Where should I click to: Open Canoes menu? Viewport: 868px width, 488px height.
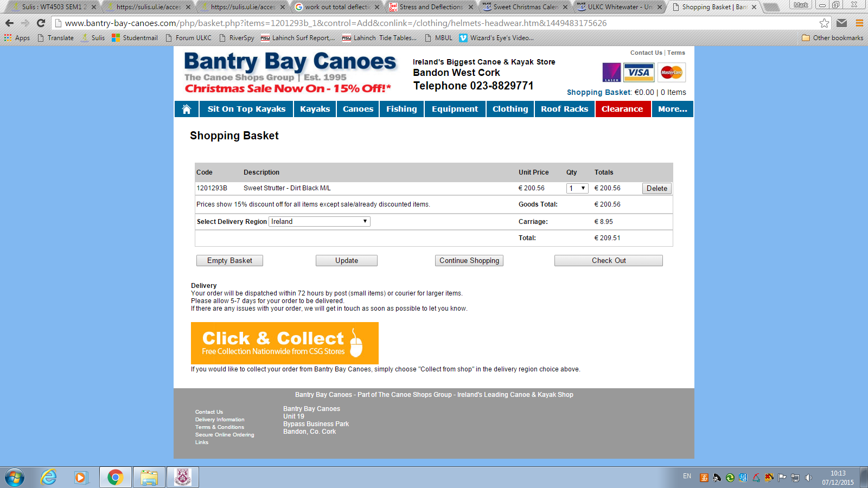[358, 109]
